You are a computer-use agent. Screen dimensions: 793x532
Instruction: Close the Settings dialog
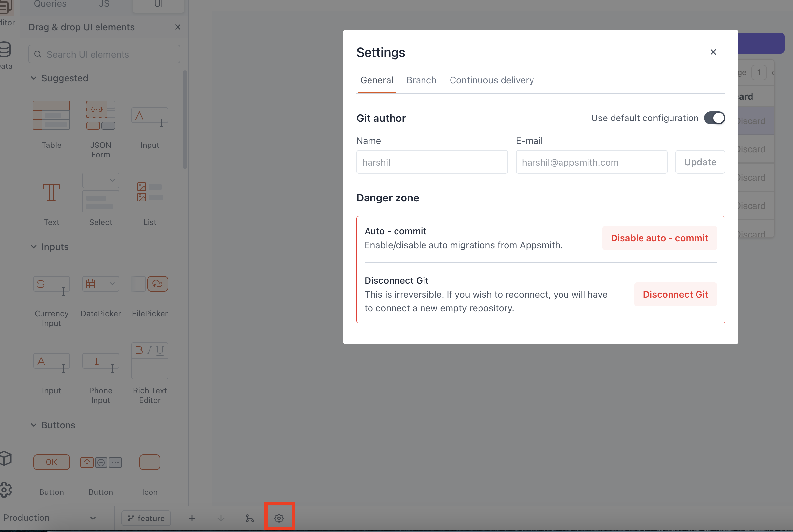pos(713,52)
